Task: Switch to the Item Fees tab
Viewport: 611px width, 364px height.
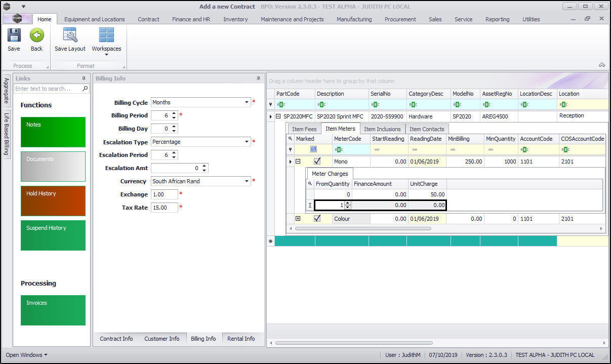Action: (304, 129)
